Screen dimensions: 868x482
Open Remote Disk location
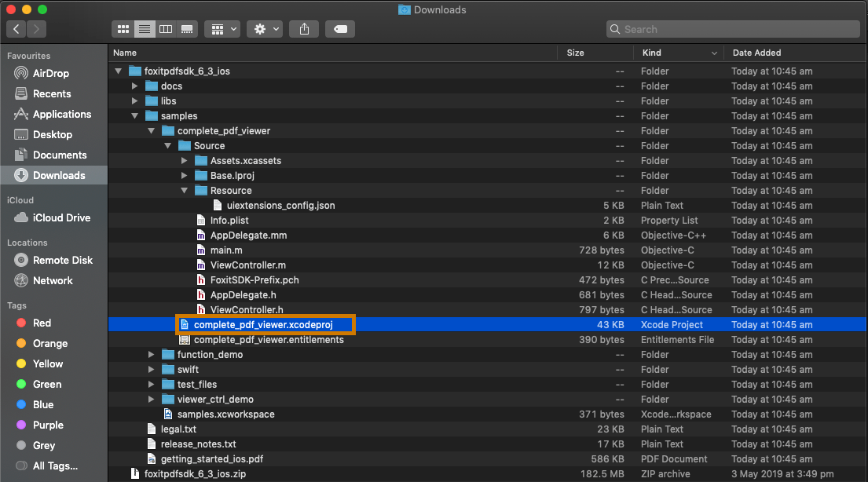pos(53,260)
